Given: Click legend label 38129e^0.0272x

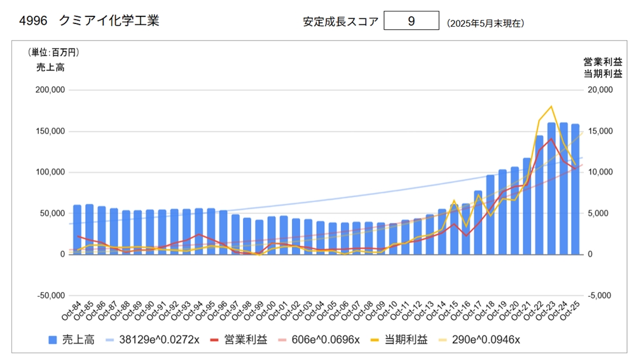Looking at the screenshot, I should coord(159,340).
